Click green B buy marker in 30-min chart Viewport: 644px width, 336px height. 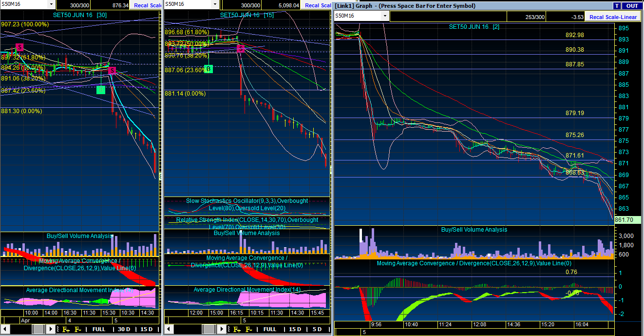(100, 90)
